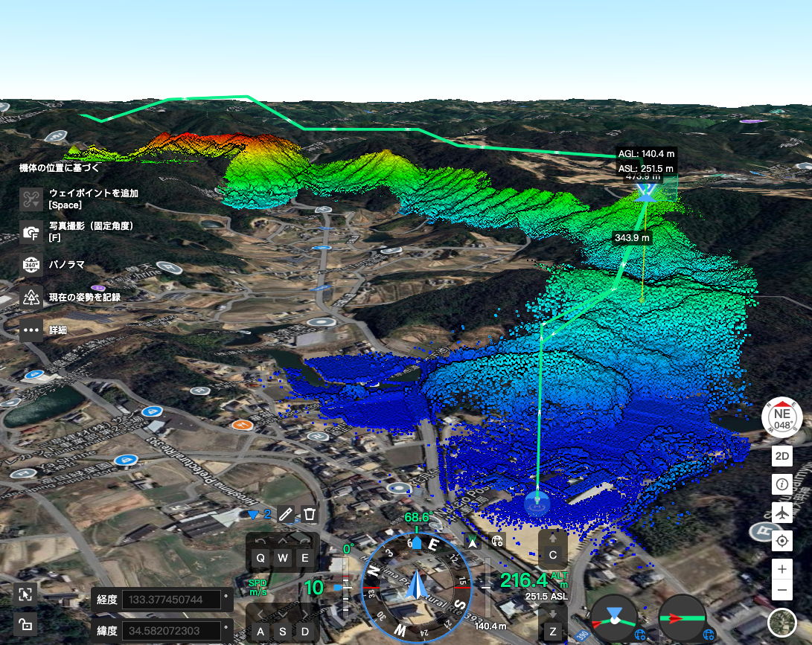This screenshot has height=645, width=812.
Task: Select 現在の姿勢を記録 menu entry
Action: pyautogui.click(x=85, y=297)
